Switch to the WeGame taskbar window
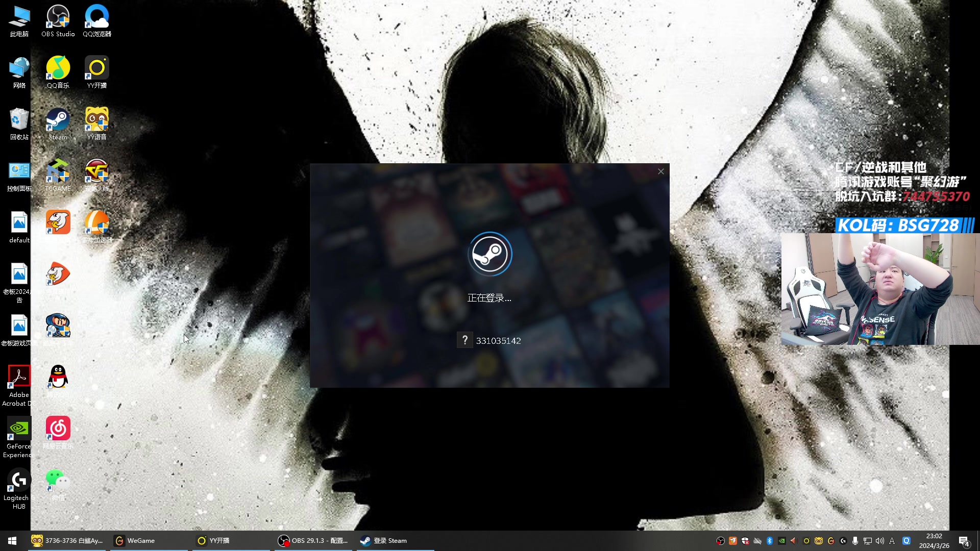The image size is (980, 551). click(x=149, y=541)
